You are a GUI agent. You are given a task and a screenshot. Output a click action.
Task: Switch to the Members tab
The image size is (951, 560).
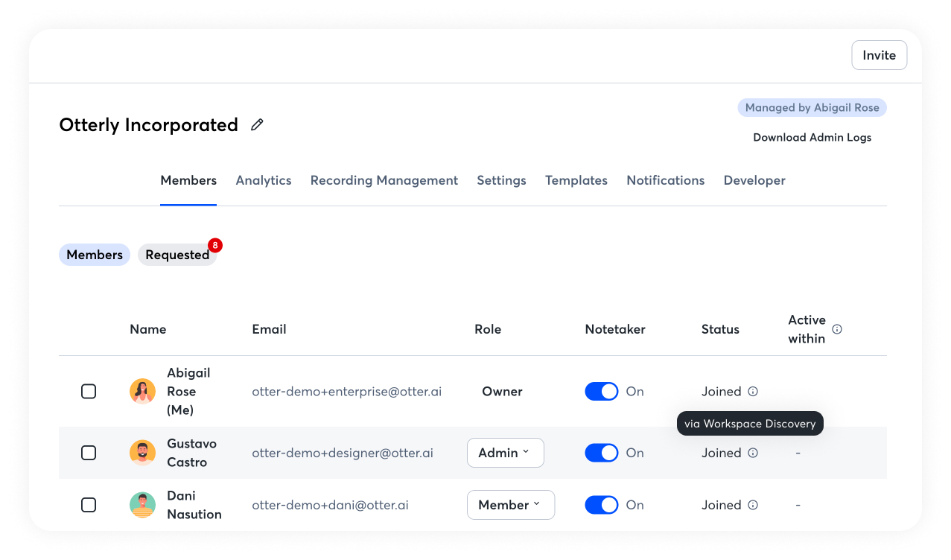188,180
